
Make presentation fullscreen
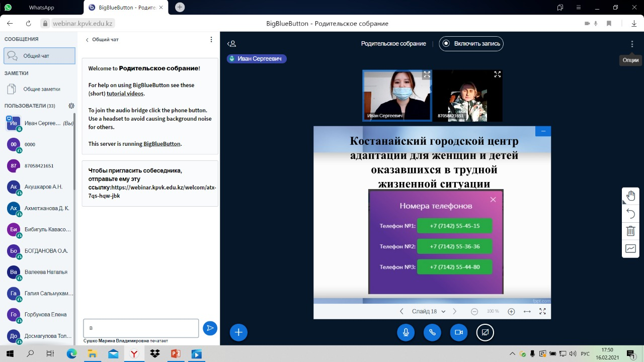click(x=542, y=311)
